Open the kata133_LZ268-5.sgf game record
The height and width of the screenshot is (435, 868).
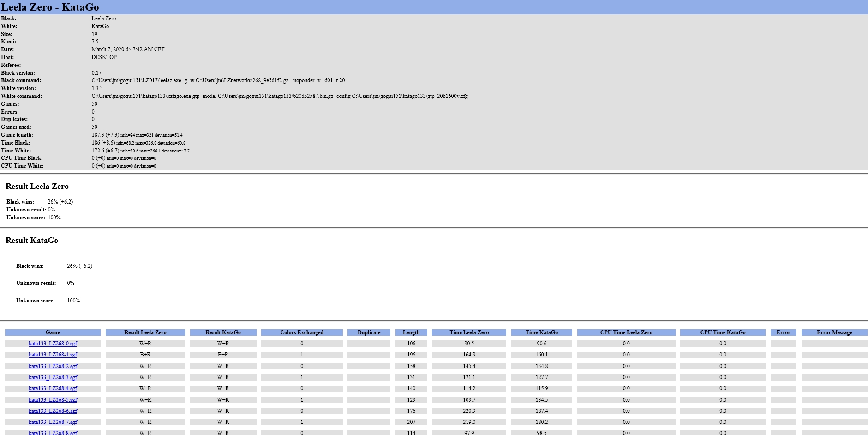pyautogui.click(x=53, y=400)
